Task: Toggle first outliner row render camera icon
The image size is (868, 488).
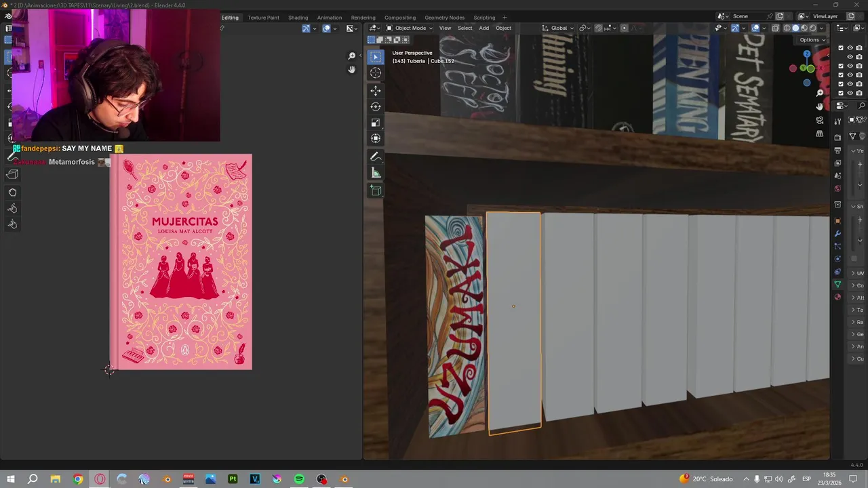Action: tap(859, 48)
